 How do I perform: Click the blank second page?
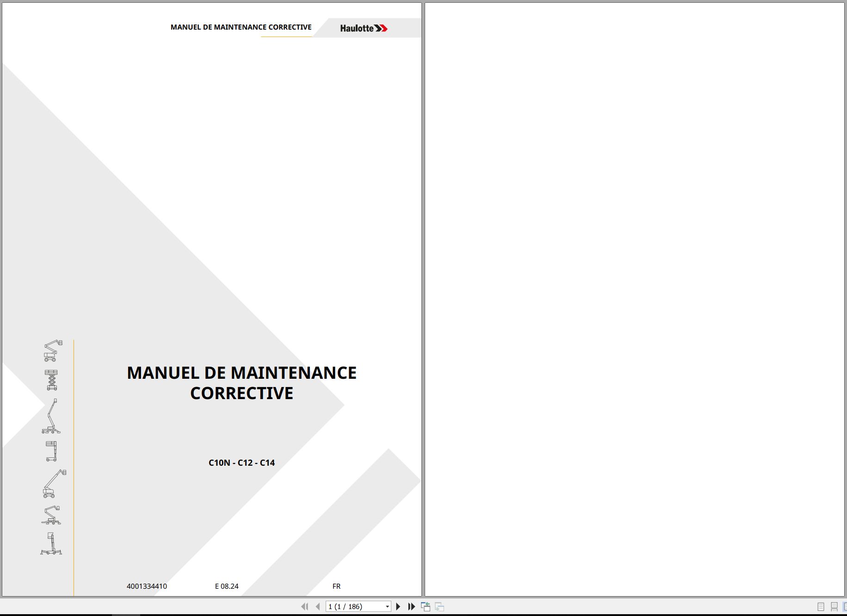[634, 300]
